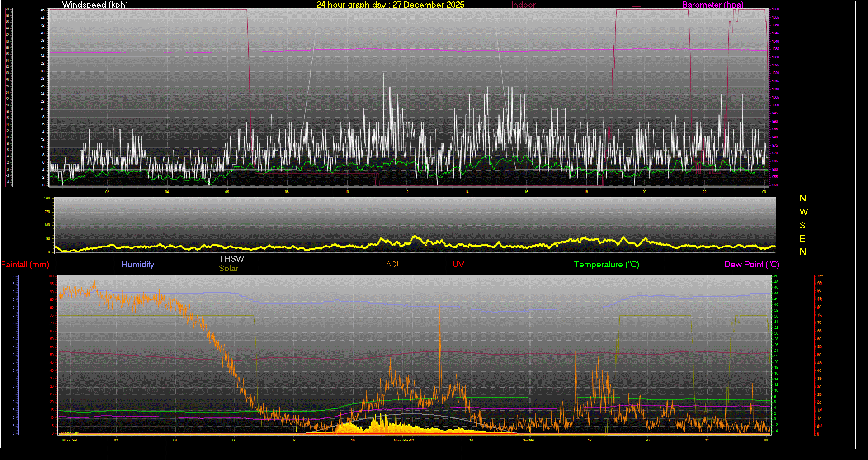Click the AQI legend label

[x=392, y=264]
